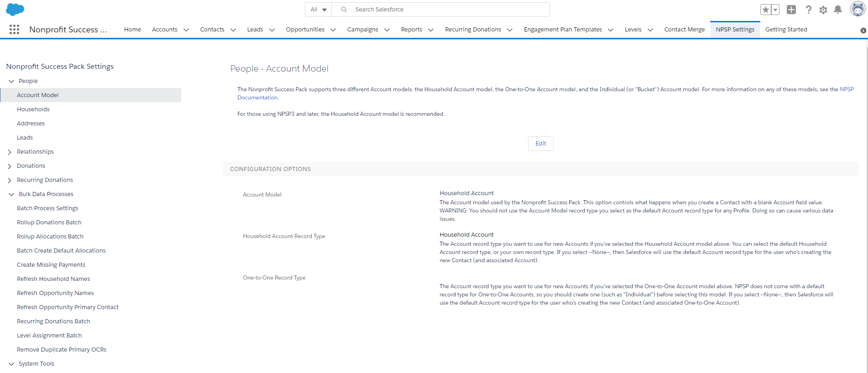Open Recurring Donations Batch
The width and height of the screenshot is (868, 373).
53,321
